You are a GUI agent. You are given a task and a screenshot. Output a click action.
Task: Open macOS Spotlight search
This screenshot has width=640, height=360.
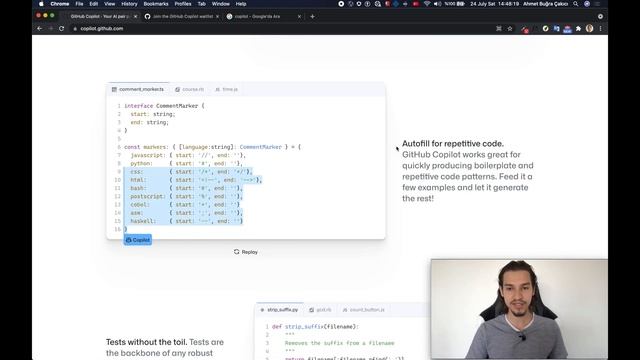pos(576,4)
